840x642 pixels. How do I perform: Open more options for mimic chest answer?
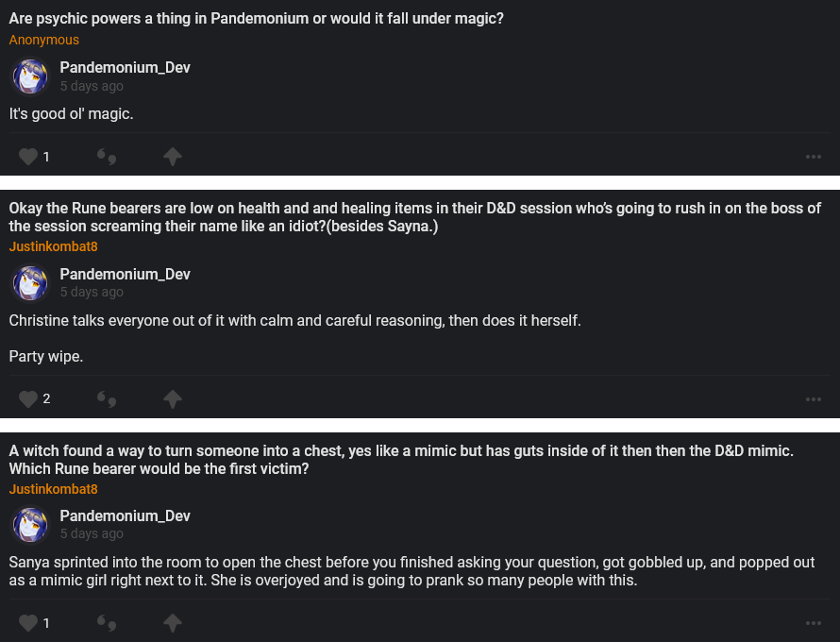(814, 623)
